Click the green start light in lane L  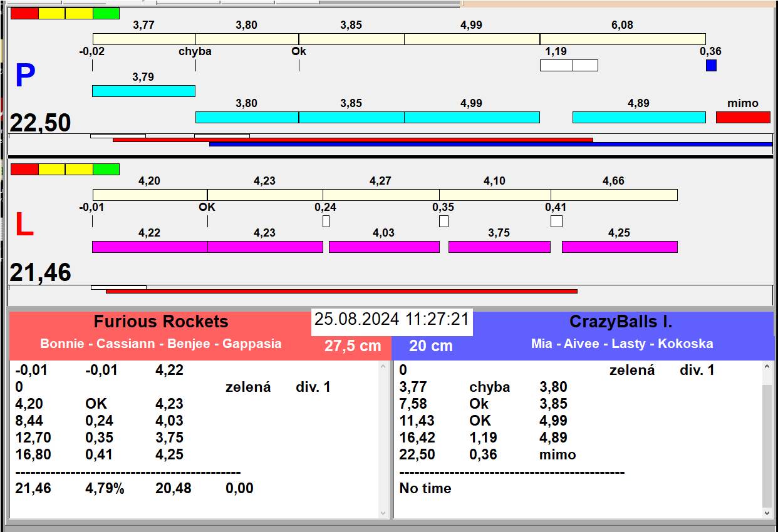106,169
